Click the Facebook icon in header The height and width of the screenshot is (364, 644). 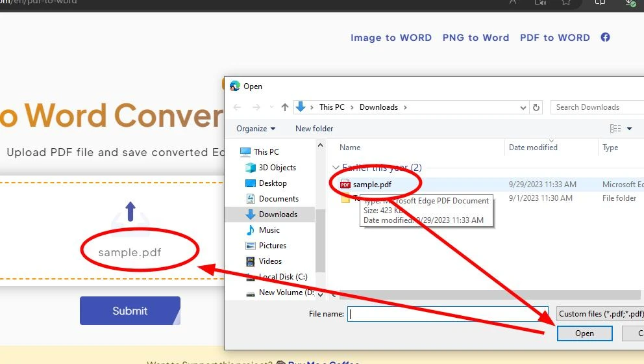pyautogui.click(x=605, y=38)
